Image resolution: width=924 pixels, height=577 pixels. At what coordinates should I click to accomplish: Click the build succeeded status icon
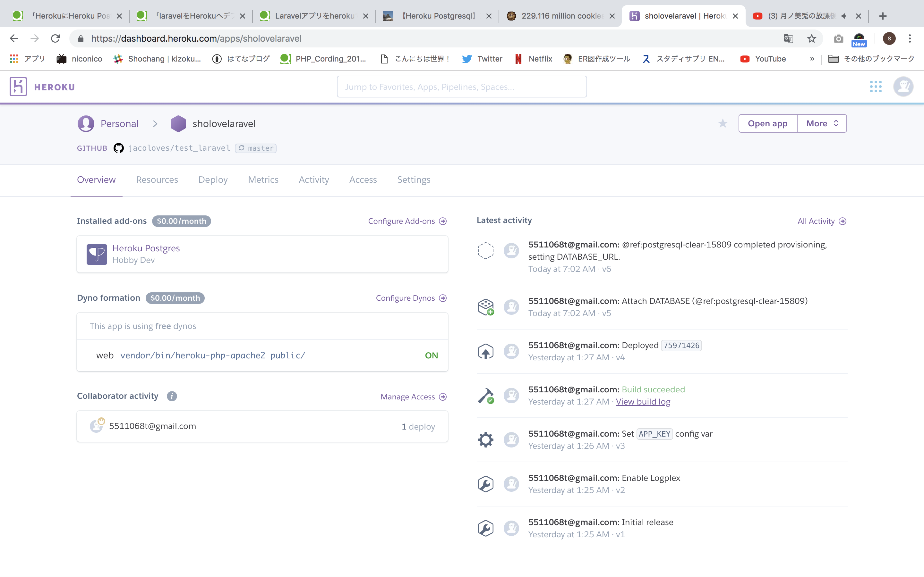point(486,395)
